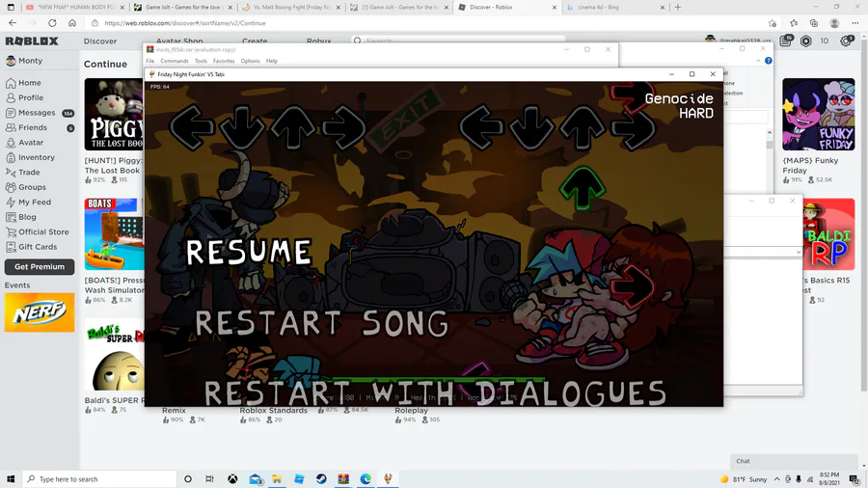Screen dimensions: 868x488
Task: Open the Robux balance icon
Action: (x=806, y=41)
